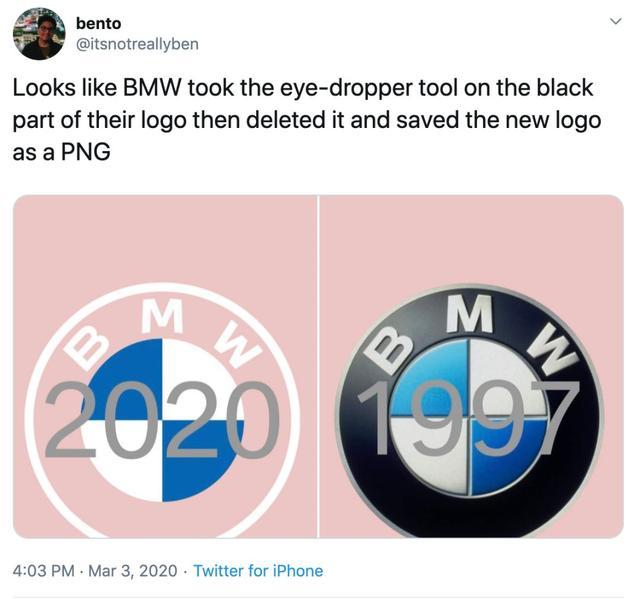Open bento's profile avatar picture
Image resolution: width=640 pixels, height=599 pixels.
click(x=39, y=34)
